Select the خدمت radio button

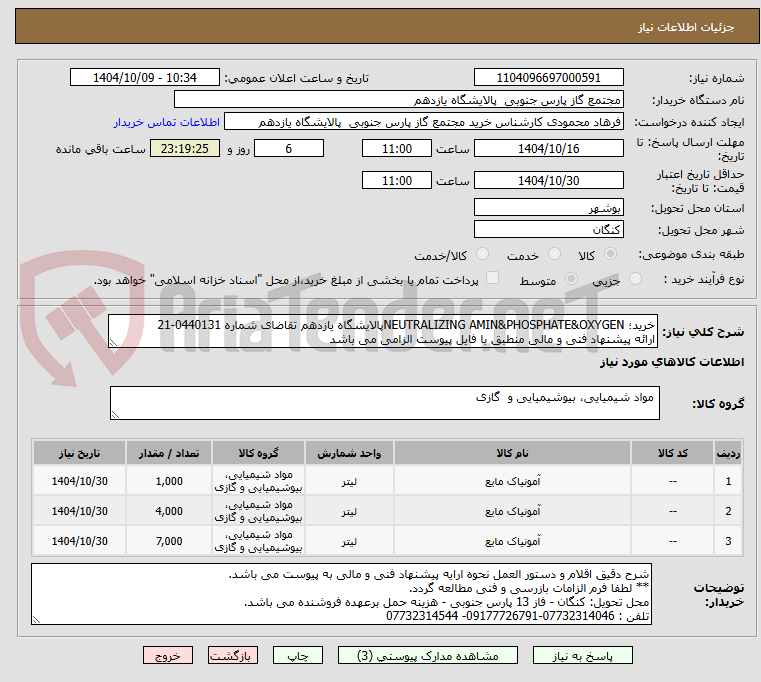pyautogui.click(x=554, y=254)
